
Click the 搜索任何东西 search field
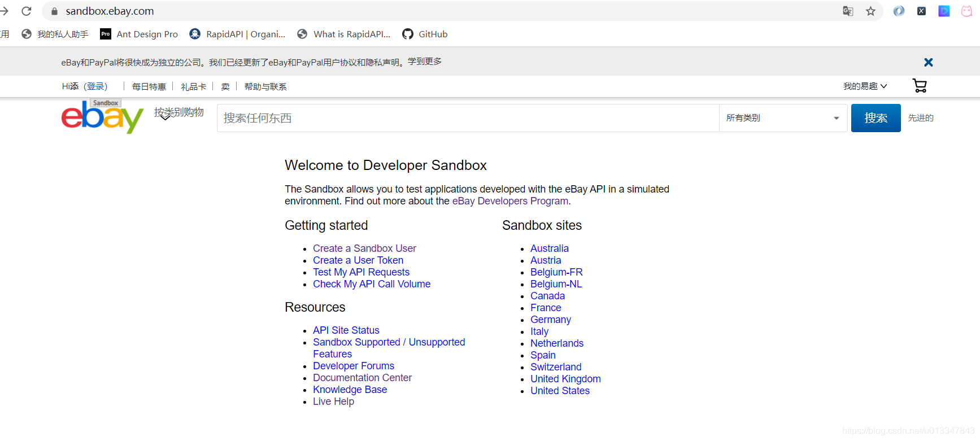[x=468, y=118]
